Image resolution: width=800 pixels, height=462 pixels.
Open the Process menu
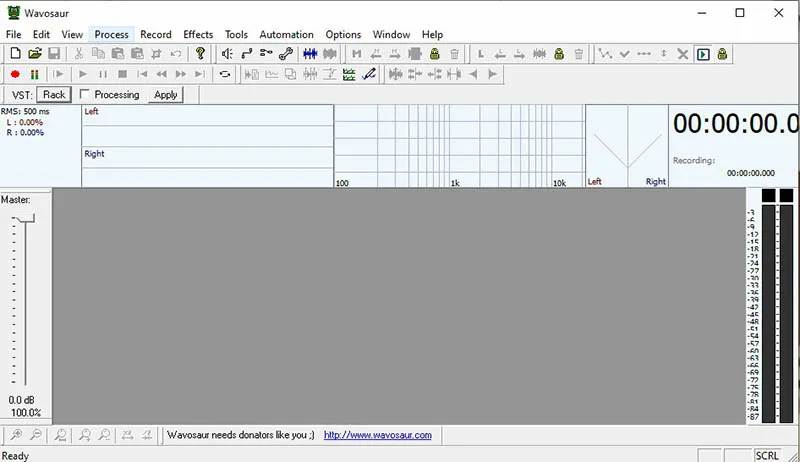point(111,34)
